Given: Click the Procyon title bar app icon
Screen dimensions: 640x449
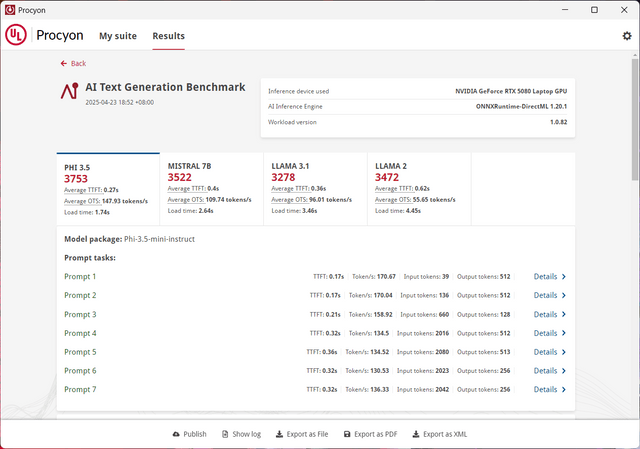Looking at the screenshot, I should point(10,10).
